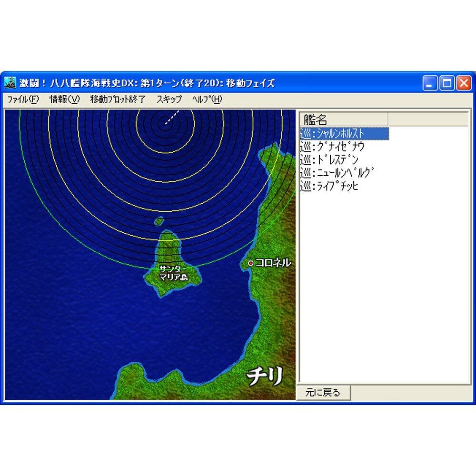The image size is (476, 476).
Task: Click the サンタ・マリア島 label on map
Action: click(173, 273)
